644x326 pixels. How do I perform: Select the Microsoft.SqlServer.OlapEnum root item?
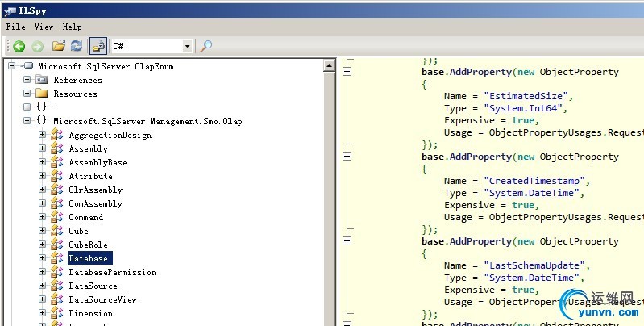point(106,66)
